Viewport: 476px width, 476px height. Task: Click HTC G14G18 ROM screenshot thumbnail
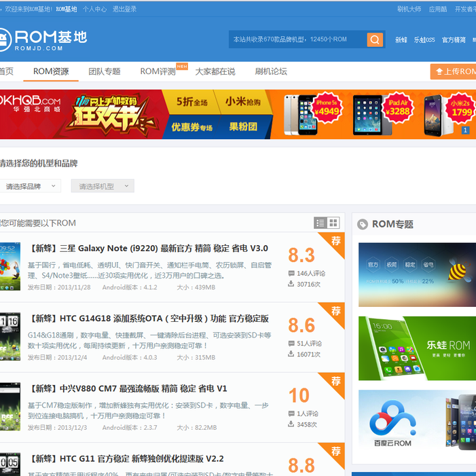[10, 336]
